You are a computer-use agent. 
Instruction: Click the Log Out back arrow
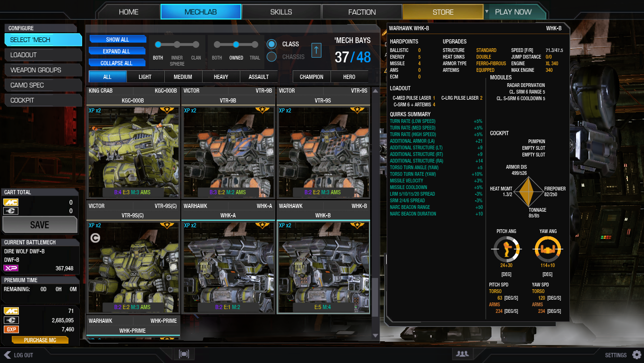tap(7, 354)
